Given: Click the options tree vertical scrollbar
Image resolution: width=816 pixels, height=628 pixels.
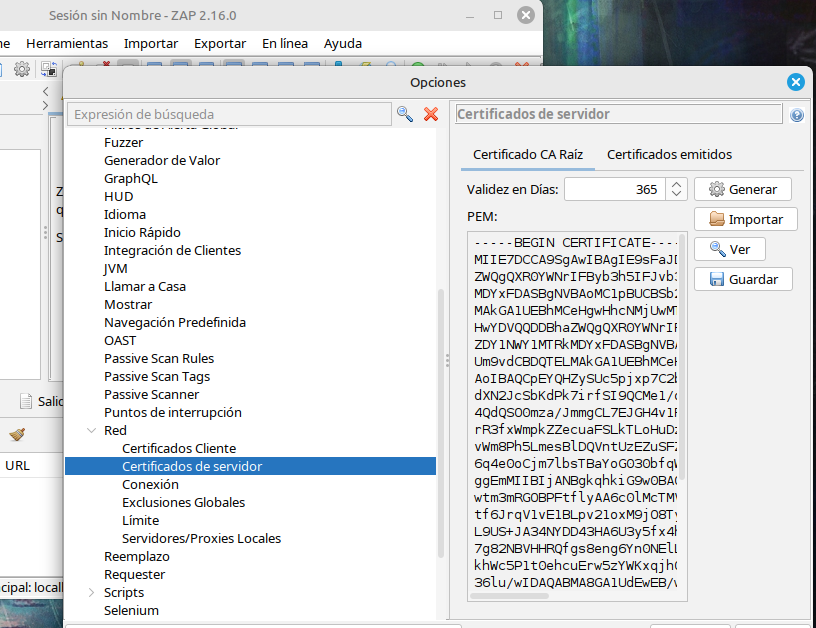Looking at the screenshot, I should pyautogui.click(x=441, y=423).
